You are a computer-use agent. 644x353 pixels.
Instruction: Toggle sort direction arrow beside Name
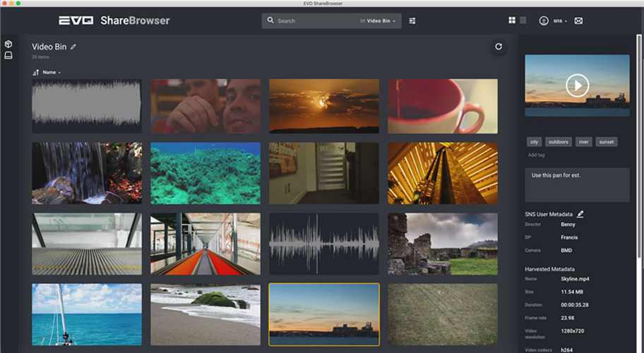(x=35, y=73)
